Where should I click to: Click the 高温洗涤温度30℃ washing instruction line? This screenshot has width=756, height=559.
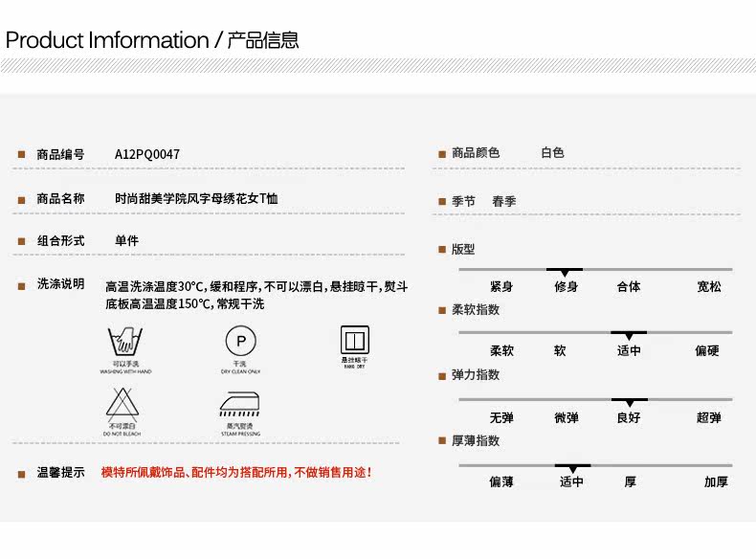coord(256,287)
